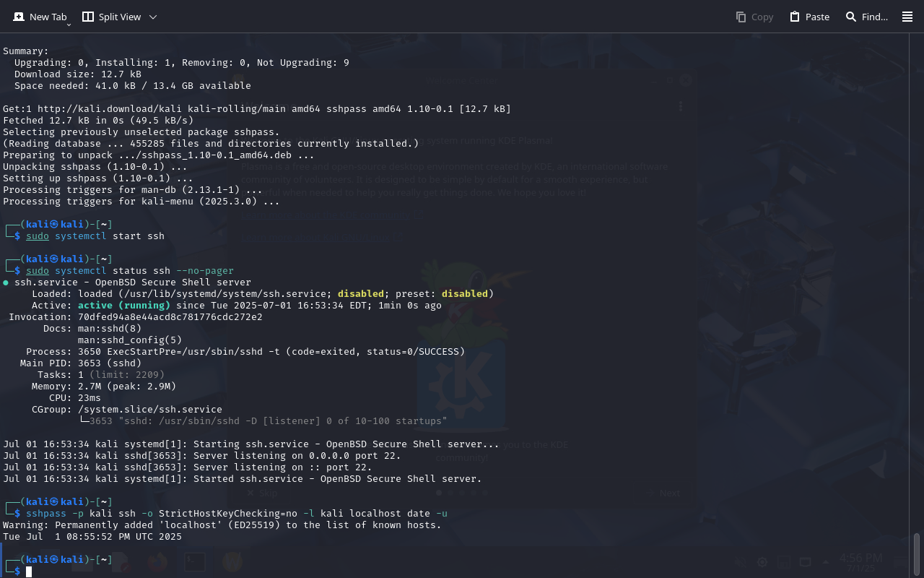The image size is (924, 578).
Task: Click the 'Download size: 12.7 kB' line
Action: (78, 74)
